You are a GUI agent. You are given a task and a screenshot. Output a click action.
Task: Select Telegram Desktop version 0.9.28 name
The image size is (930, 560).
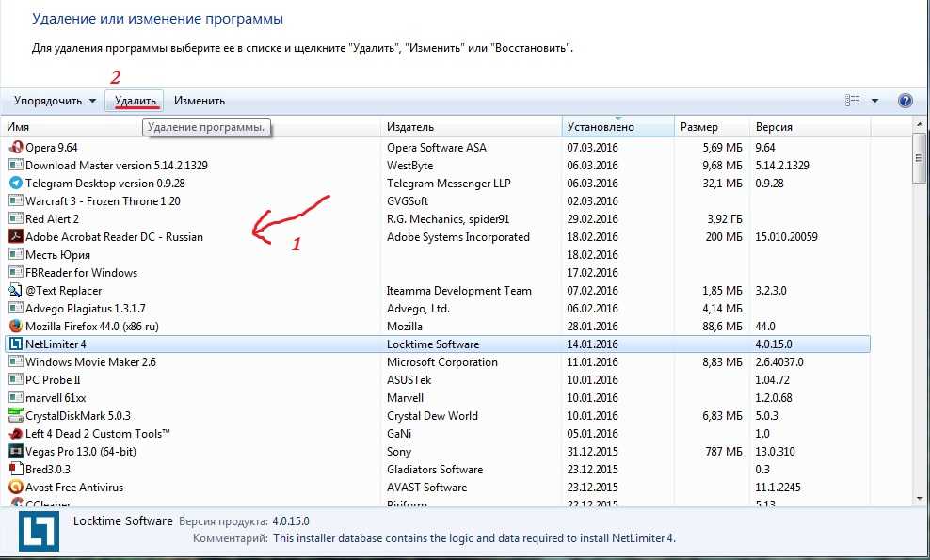(x=105, y=183)
